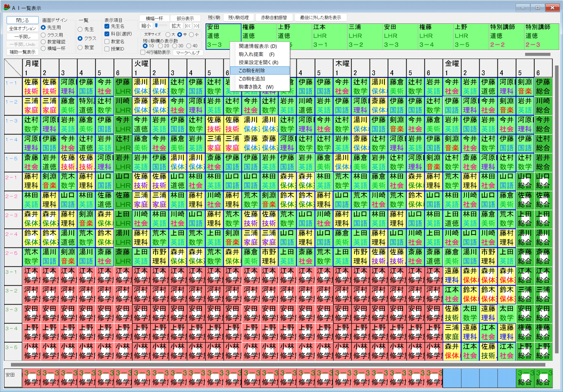The width and height of the screenshot is (563, 392).
Task: Choose 駒入れ提案 (F) in context menu
Action: click(x=256, y=55)
